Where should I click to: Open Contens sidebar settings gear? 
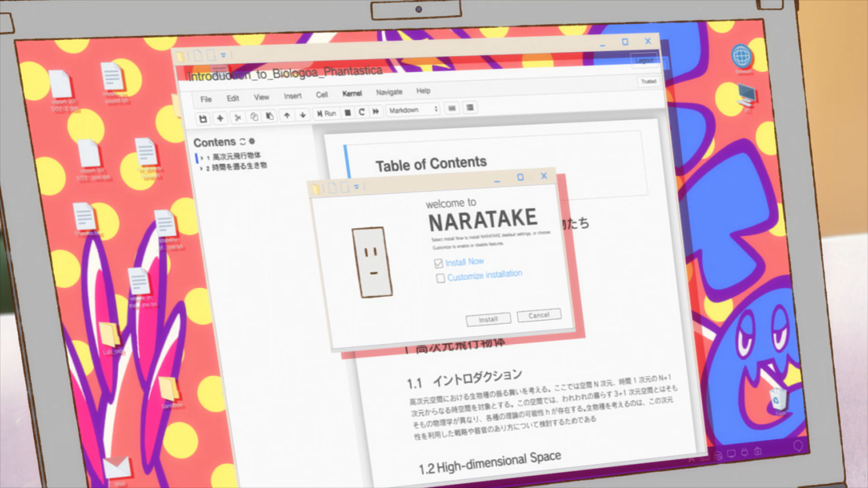point(252,141)
